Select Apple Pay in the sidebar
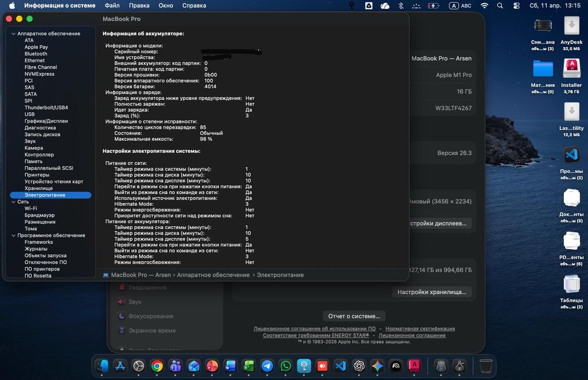This screenshot has width=588, height=380. tap(36, 47)
